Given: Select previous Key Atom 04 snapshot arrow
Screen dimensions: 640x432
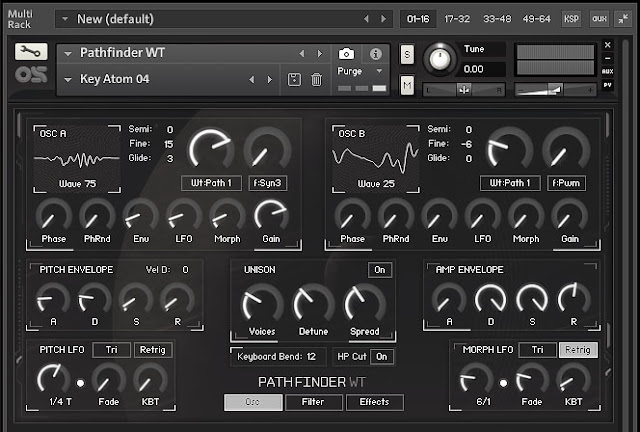Looking at the screenshot, I should pos(252,80).
